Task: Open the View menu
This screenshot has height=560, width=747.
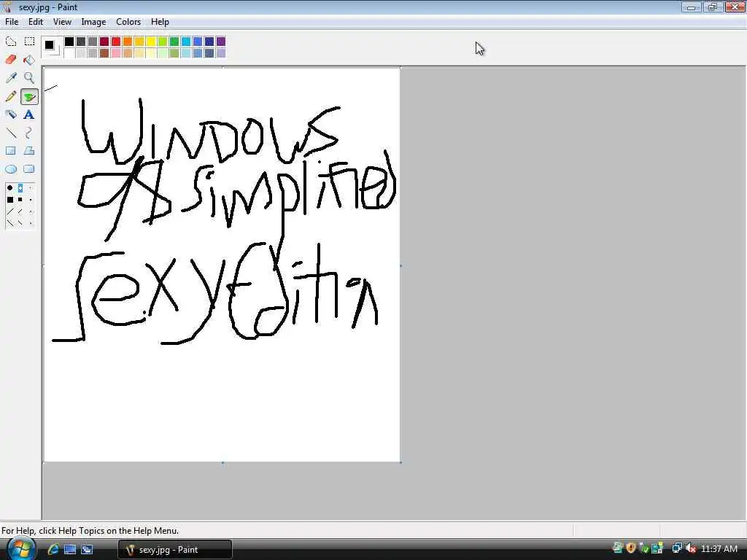Action: coord(62,22)
